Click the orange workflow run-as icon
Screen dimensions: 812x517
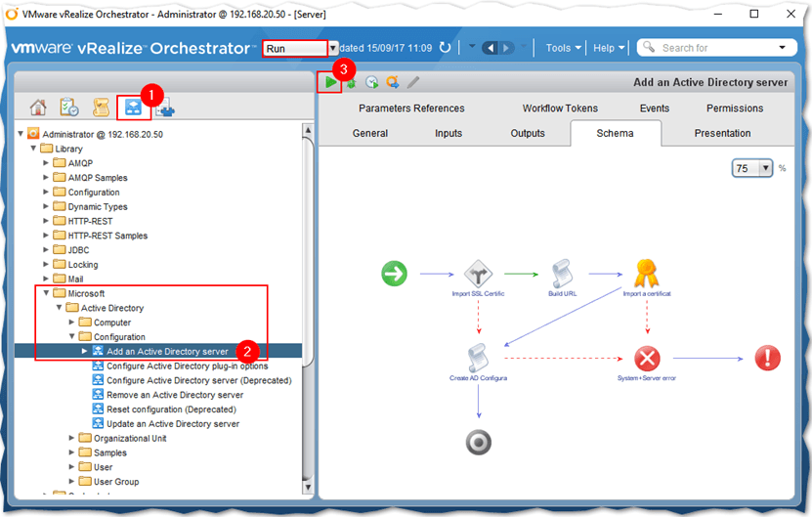pos(393,82)
